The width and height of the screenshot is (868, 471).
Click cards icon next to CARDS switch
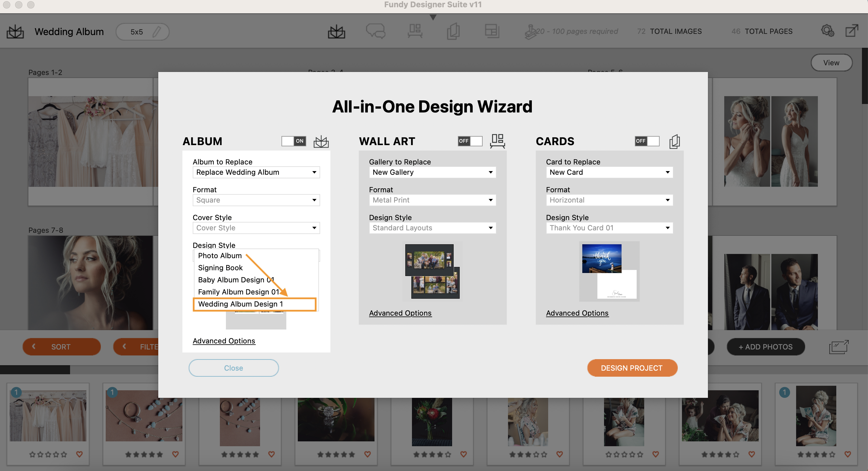click(x=674, y=141)
